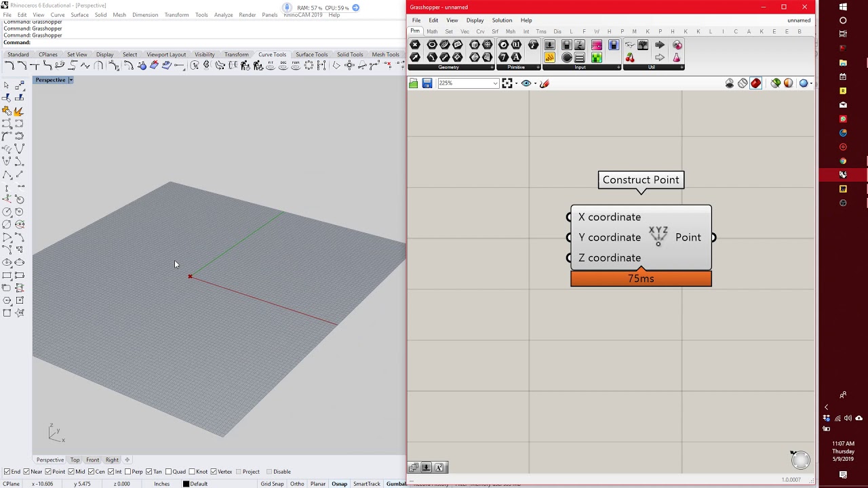Toggle Grid Snap in Rhino status bar

pos(273,484)
